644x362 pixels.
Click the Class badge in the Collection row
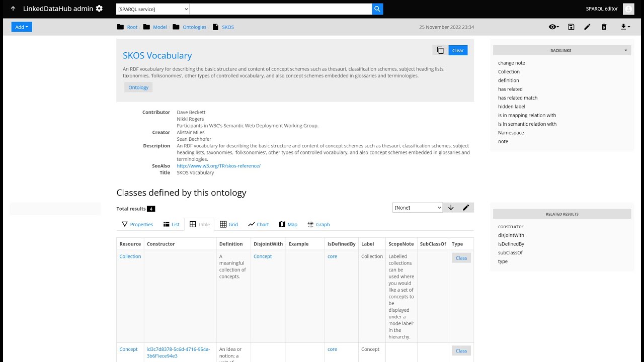pos(461,258)
